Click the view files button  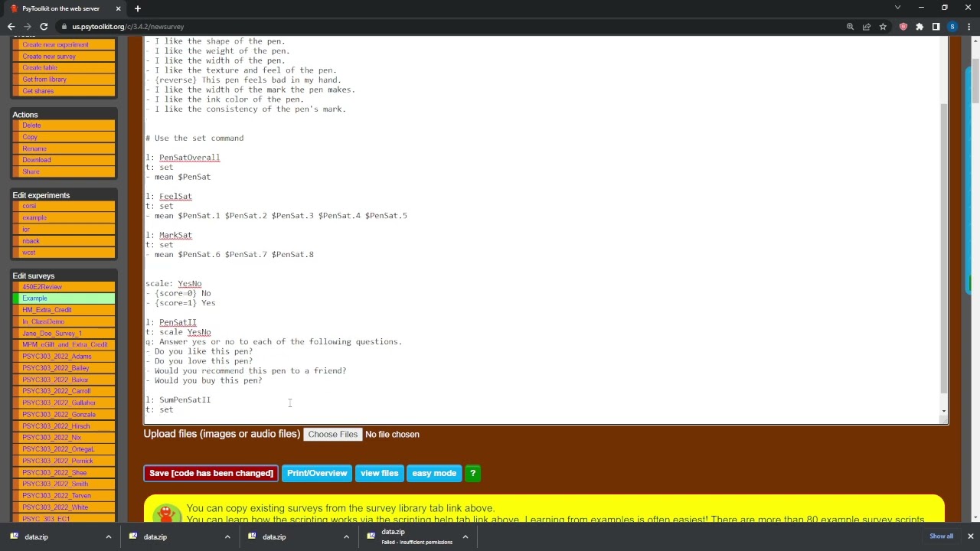click(379, 473)
